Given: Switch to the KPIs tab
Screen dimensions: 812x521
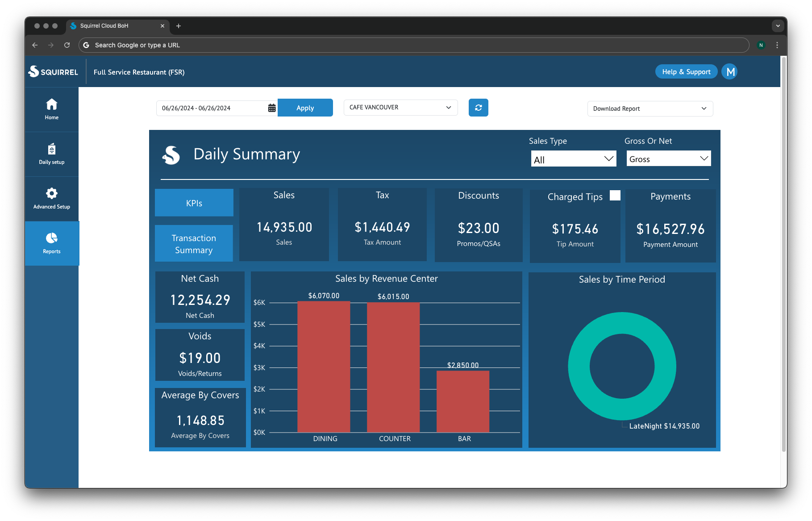Looking at the screenshot, I should 194,203.
